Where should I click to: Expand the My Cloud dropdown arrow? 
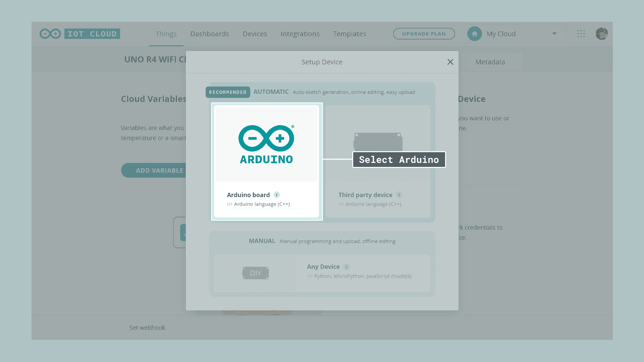(554, 34)
